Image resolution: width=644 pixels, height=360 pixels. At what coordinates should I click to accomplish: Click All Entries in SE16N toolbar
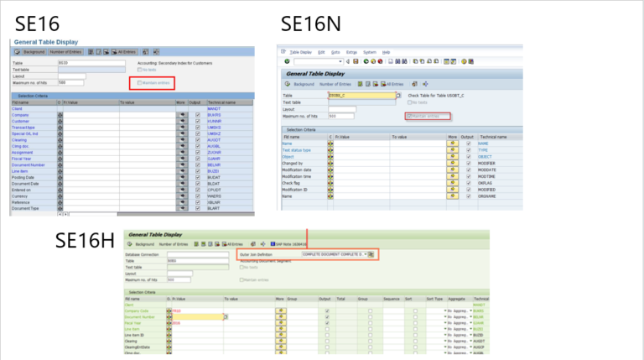coord(392,84)
